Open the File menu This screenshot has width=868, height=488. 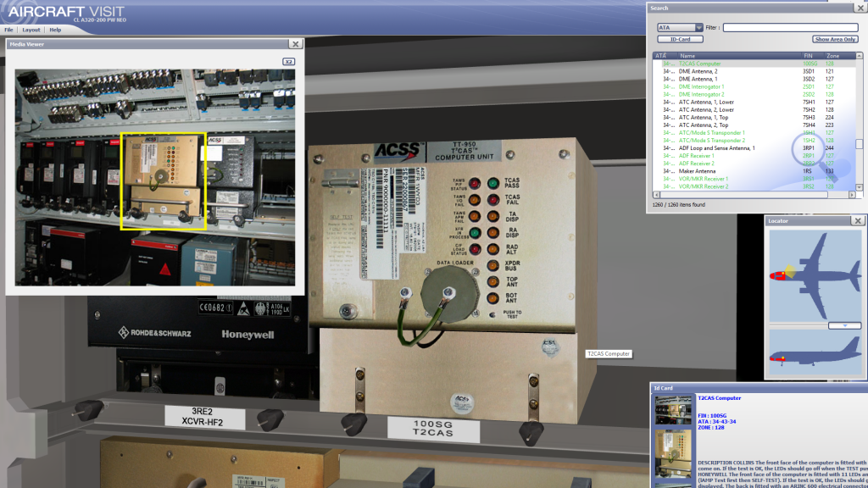click(x=8, y=30)
